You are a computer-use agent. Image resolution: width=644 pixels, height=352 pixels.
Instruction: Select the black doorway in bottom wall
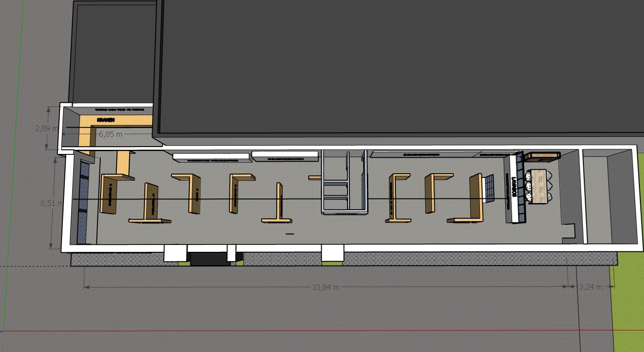coord(209,258)
